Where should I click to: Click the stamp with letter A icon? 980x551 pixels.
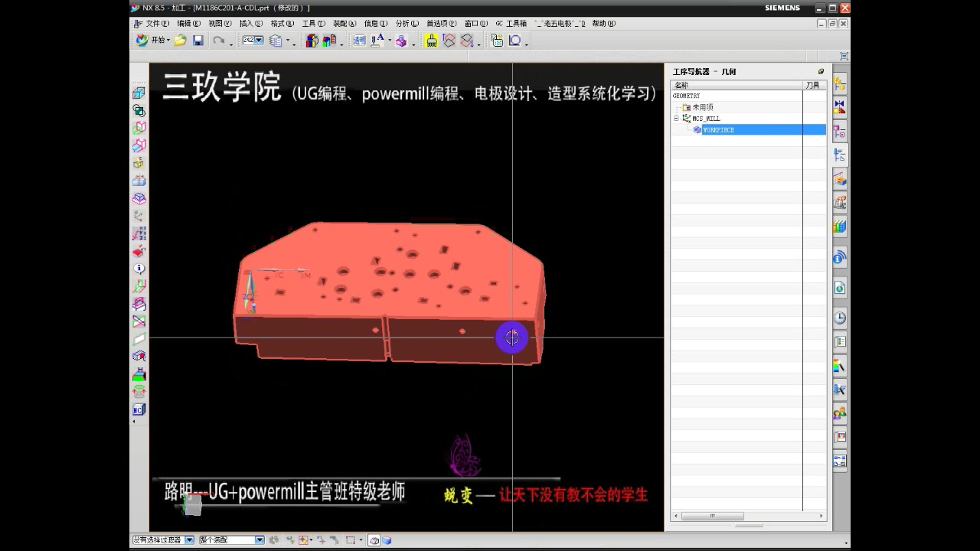377,41
